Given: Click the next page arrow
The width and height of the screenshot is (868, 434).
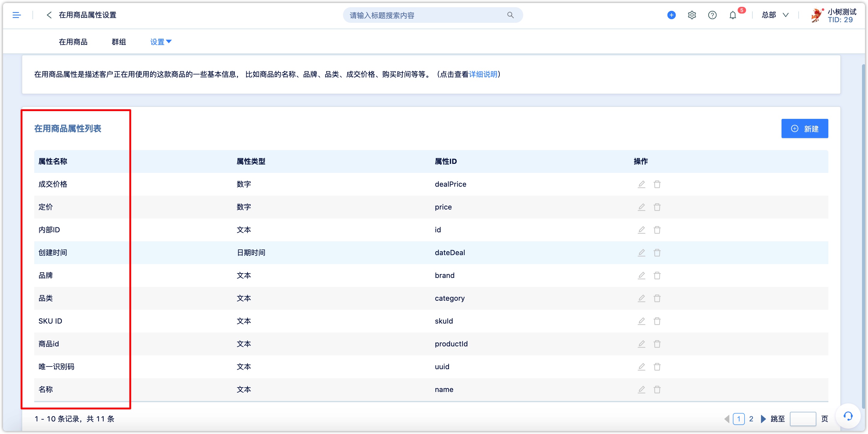Looking at the screenshot, I should pyautogui.click(x=763, y=419).
